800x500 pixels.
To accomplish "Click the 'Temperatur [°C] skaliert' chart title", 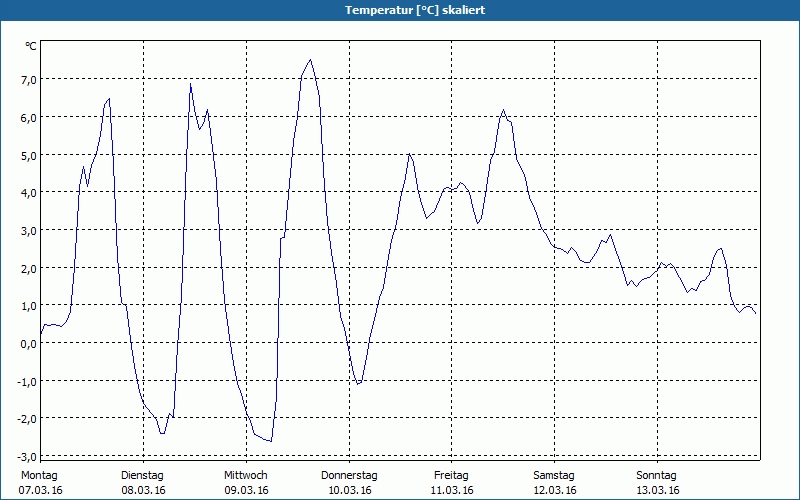I will coord(415,10).
